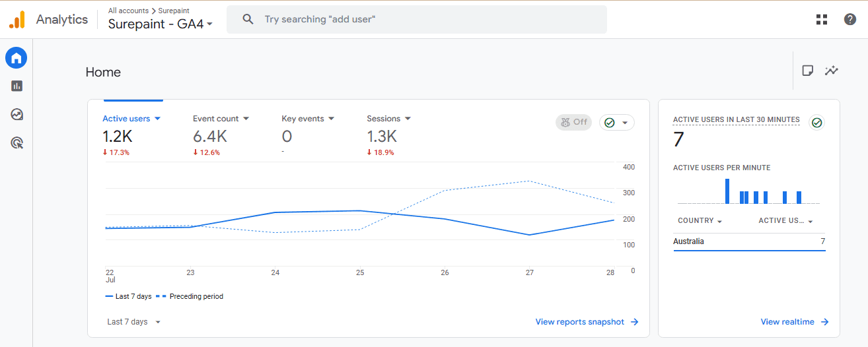
Task: Select the Event count metric tab
Action: pyautogui.click(x=221, y=119)
